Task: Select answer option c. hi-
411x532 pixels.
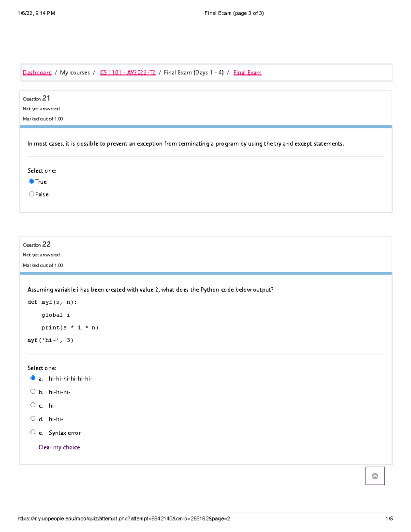Action: pos(33,405)
